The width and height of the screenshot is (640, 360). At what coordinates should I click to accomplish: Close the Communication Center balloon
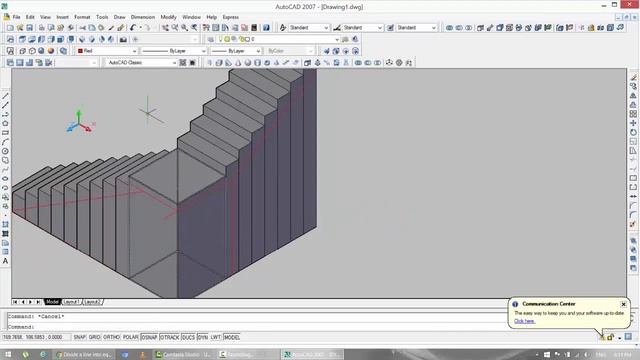623,304
